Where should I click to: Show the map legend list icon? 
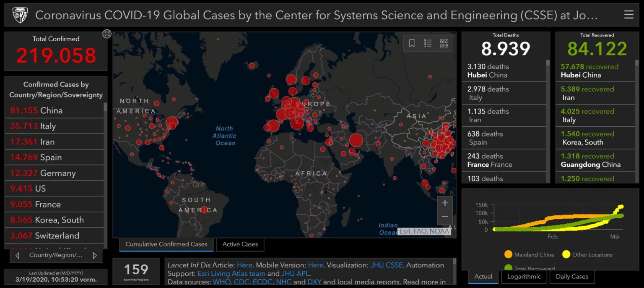[428, 43]
